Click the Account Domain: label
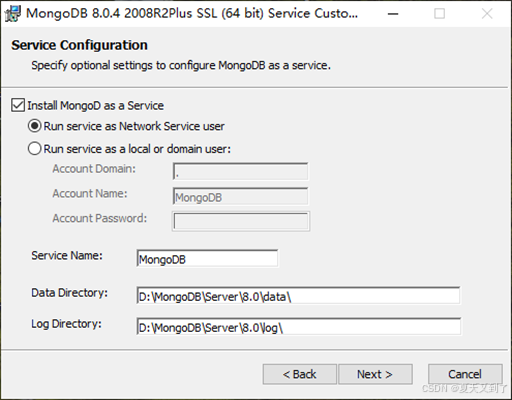This screenshot has width=512, height=400. pos(94,169)
